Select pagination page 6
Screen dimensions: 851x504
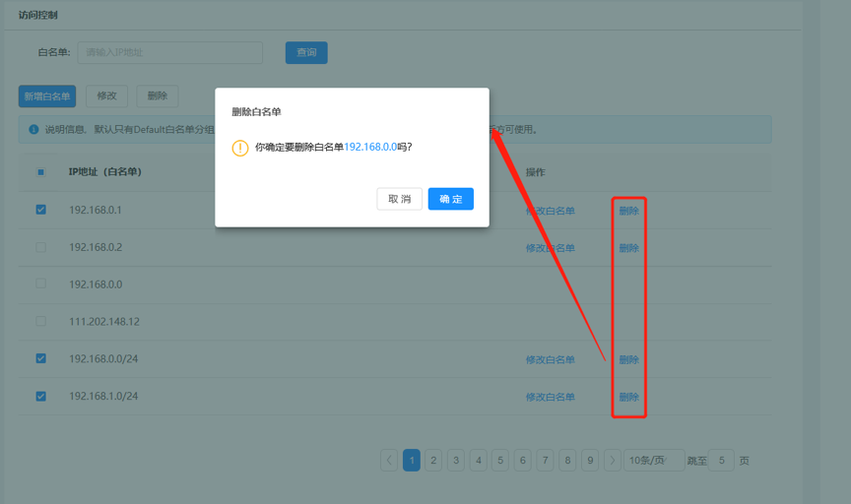[523, 461]
